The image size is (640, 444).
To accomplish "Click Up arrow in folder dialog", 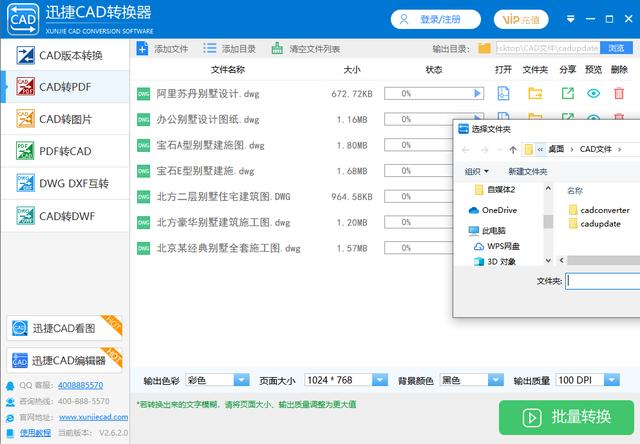I will point(513,150).
